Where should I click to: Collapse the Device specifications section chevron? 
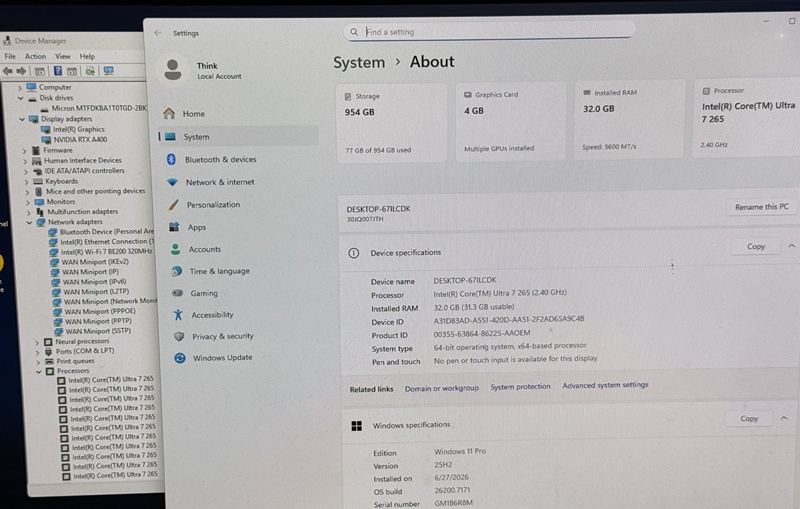[791, 246]
